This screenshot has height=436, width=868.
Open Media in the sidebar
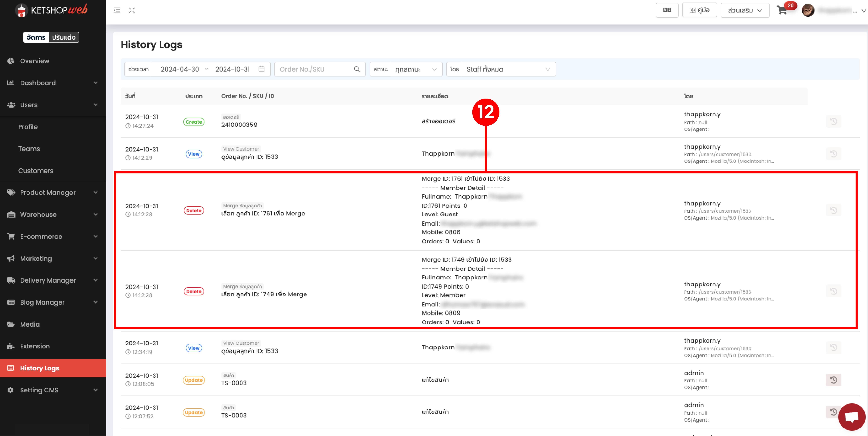click(53, 324)
